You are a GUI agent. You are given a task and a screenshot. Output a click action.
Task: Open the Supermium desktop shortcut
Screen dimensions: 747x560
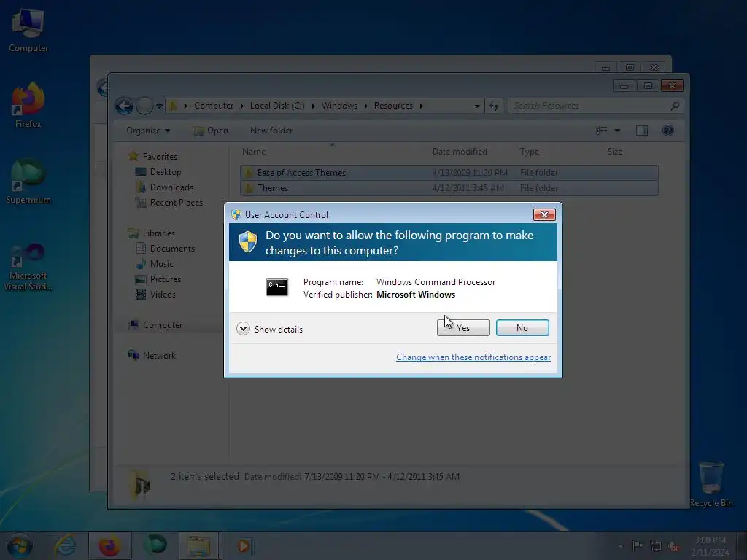click(x=28, y=182)
